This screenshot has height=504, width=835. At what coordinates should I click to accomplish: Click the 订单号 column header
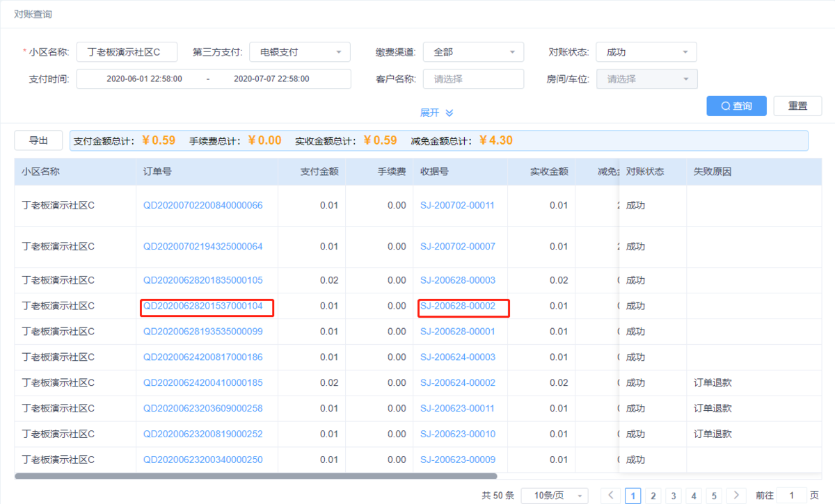click(x=207, y=172)
